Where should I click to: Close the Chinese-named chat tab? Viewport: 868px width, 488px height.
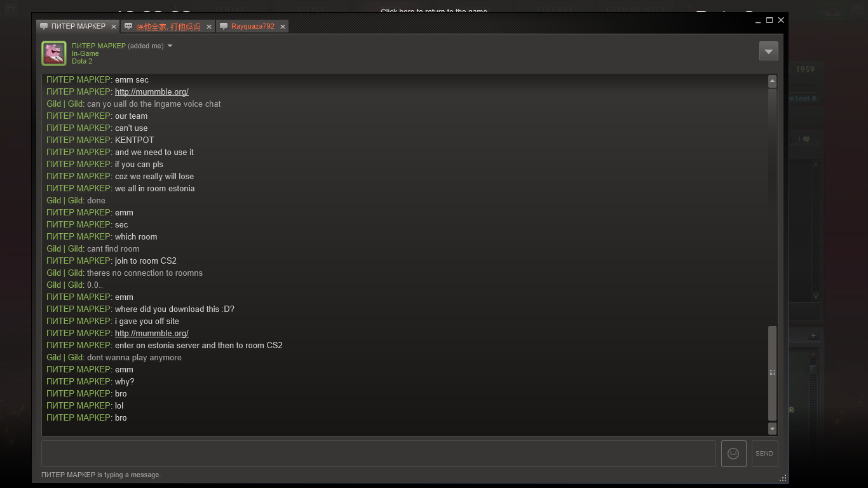208,27
